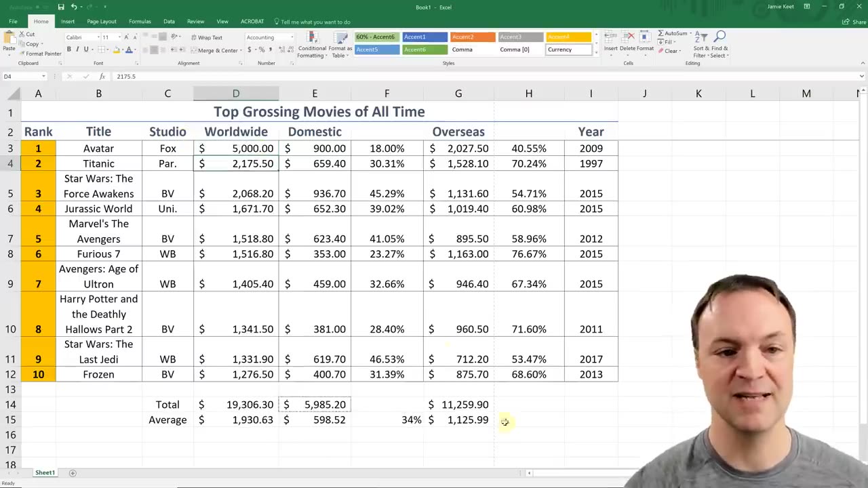Expand the Name Box dropdown arrow
Screen dimensions: 868x488
pos(43,77)
